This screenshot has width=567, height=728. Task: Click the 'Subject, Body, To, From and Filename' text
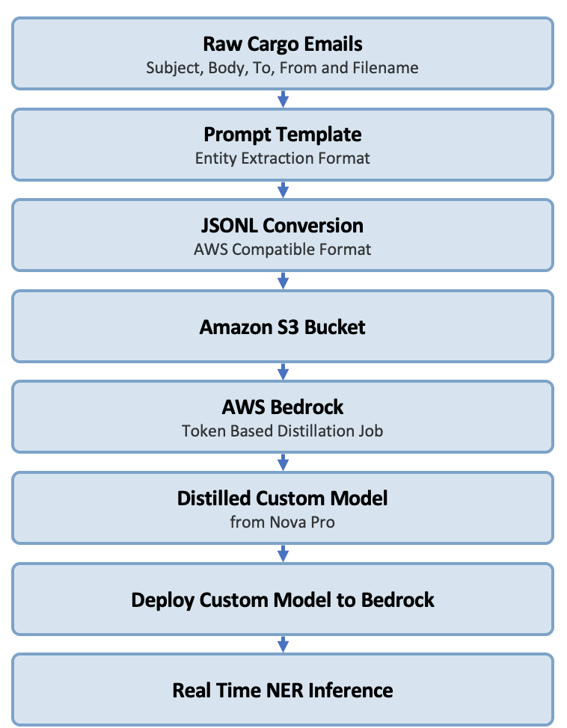pos(282,68)
